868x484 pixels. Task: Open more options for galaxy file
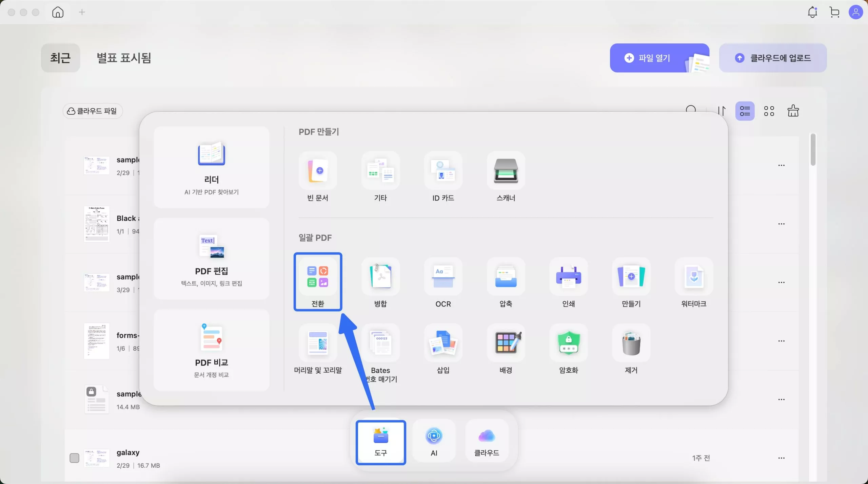coord(781,458)
